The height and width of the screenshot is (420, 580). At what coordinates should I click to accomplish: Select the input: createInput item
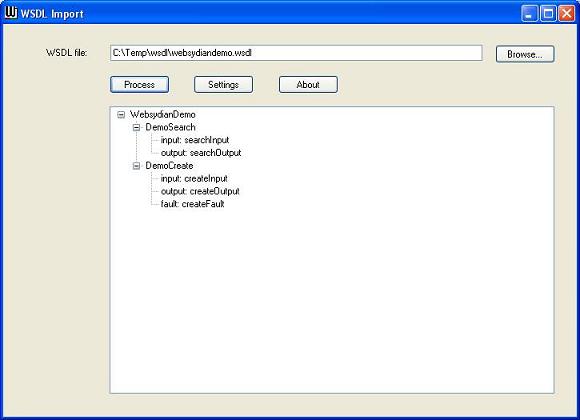coord(194,179)
